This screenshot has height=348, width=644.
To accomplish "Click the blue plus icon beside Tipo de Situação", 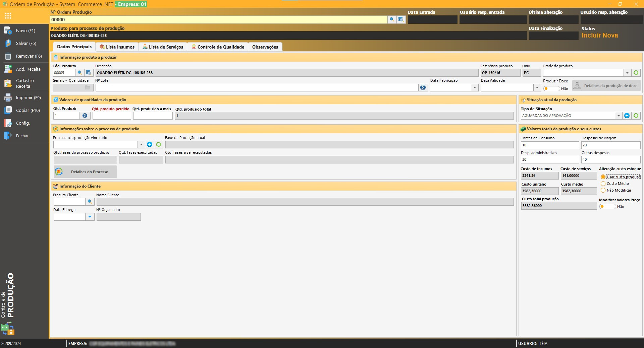I will point(627,116).
